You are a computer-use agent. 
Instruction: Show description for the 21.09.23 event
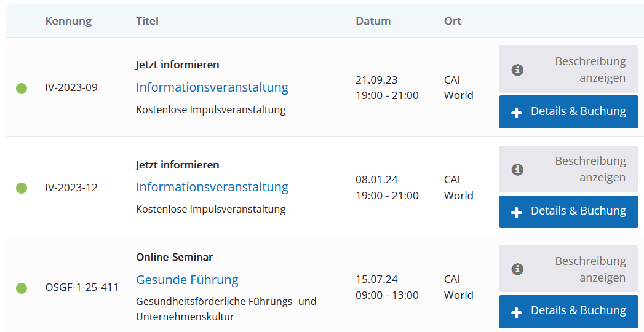pyautogui.click(x=568, y=69)
